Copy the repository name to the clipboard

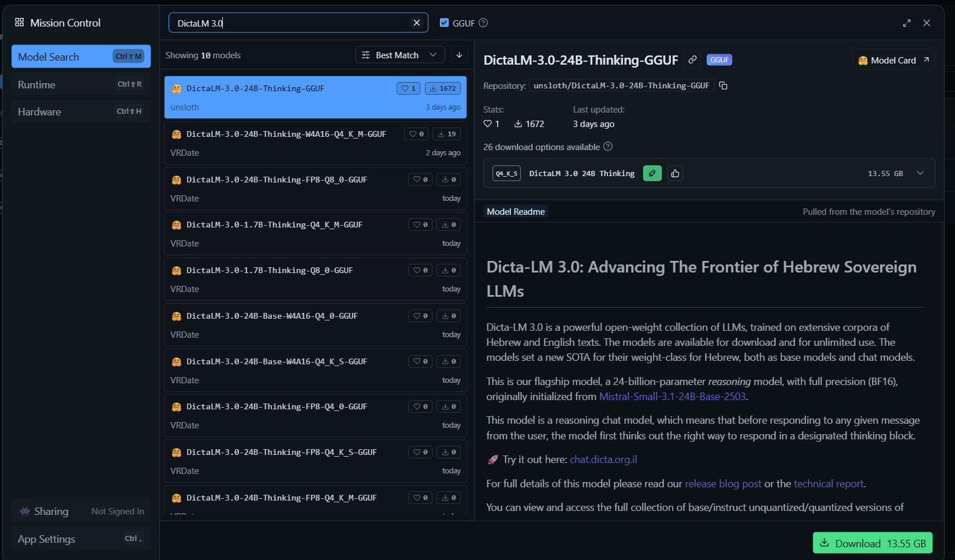(723, 86)
